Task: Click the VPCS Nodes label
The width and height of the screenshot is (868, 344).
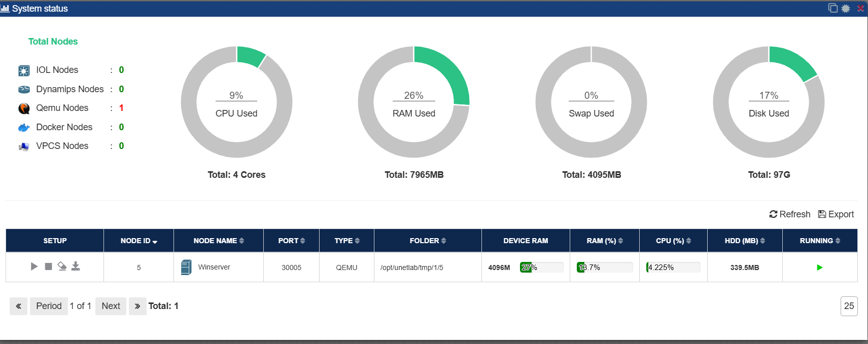Action: click(x=62, y=146)
